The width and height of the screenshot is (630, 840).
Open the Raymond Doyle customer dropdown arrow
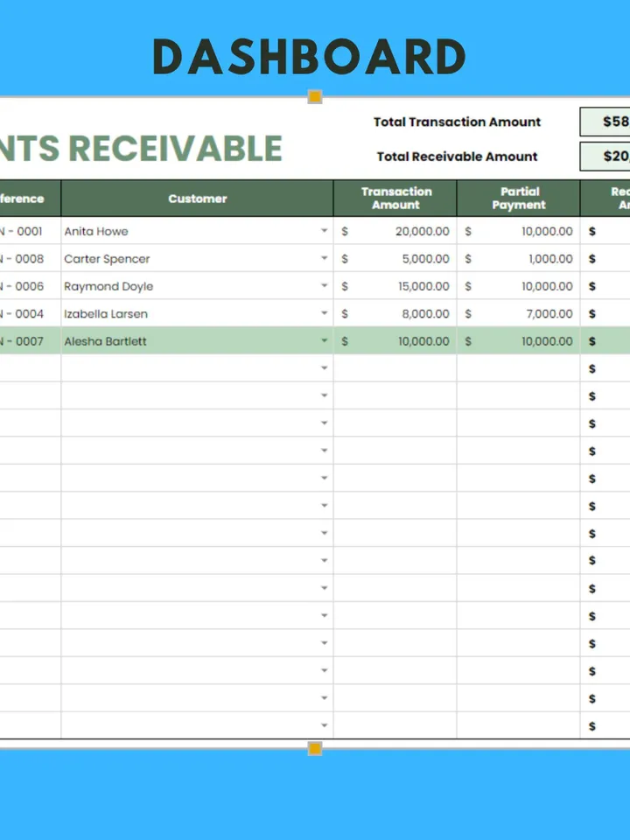pyautogui.click(x=324, y=285)
